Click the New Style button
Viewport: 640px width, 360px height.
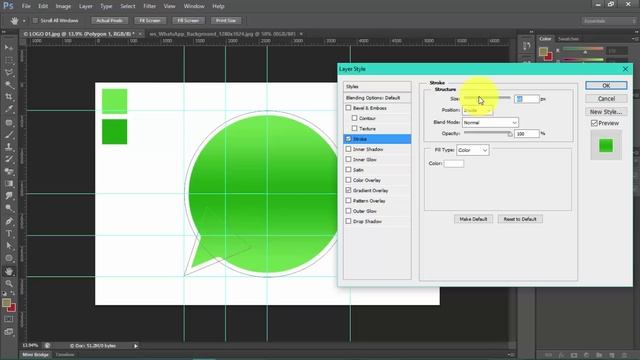[606, 111]
